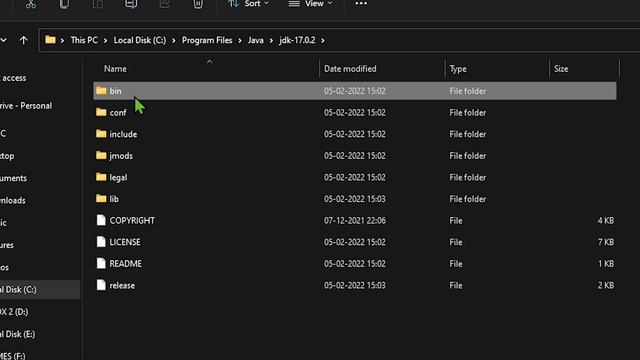Open Documents in sidebar
The image size is (640, 360).
tap(13, 178)
